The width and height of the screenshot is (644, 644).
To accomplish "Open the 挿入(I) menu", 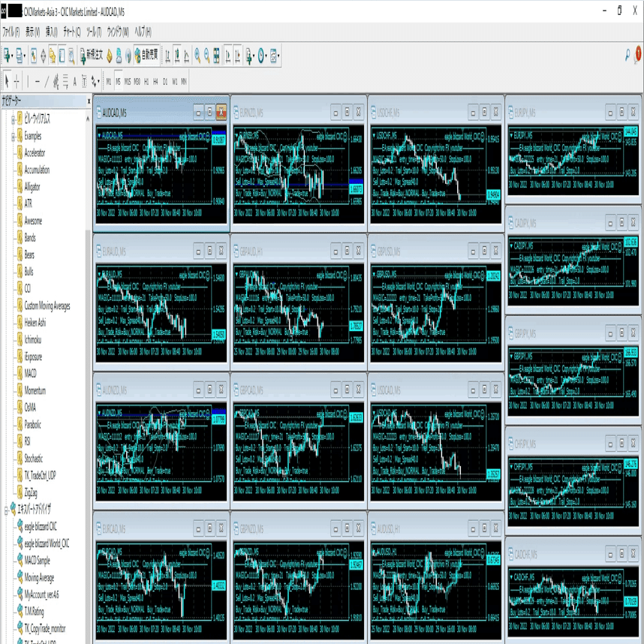I will coord(51,32).
